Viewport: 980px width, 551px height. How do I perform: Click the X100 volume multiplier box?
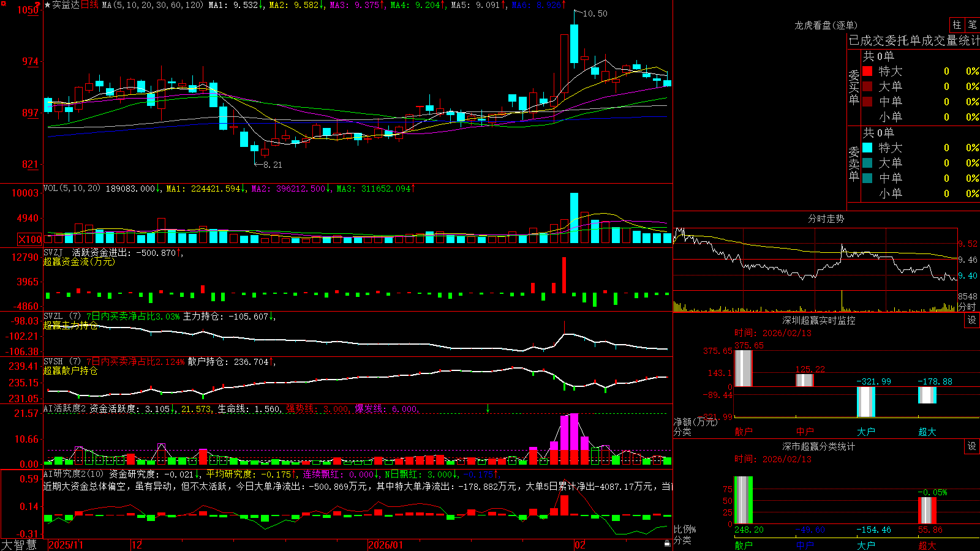pyautogui.click(x=29, y=239)
